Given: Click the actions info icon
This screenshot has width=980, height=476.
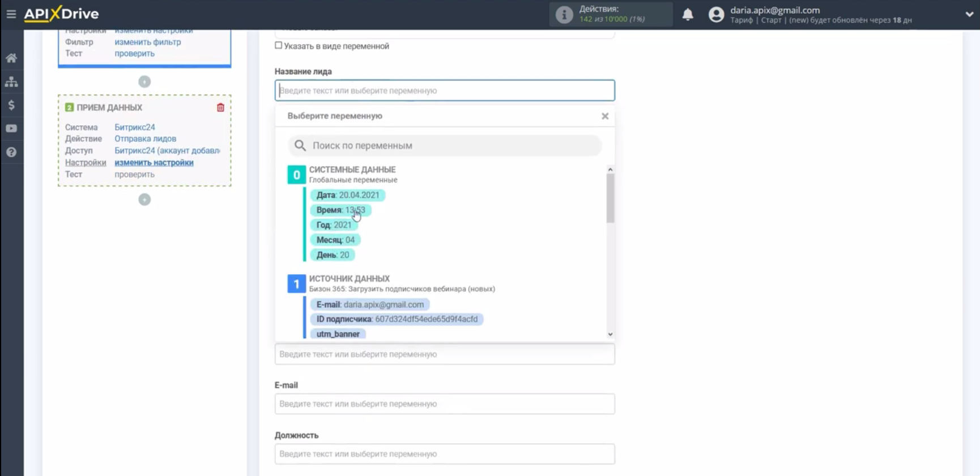Looking at the screenshot, I should 564,14.
